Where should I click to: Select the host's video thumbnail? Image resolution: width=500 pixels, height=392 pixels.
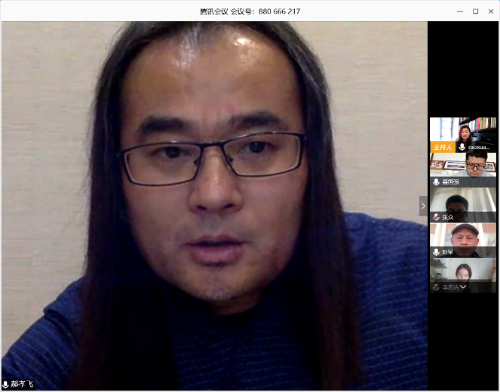coord(463,135)
